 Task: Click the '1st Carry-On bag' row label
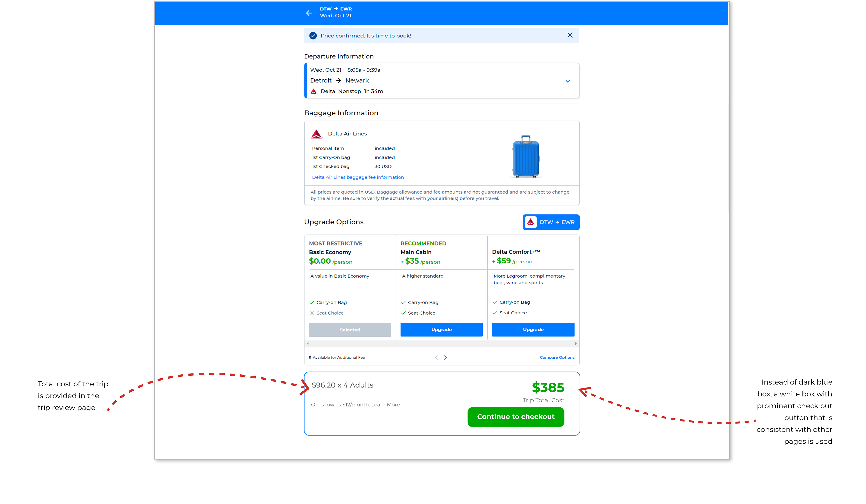pyautogui.click(x=331, y=157)
